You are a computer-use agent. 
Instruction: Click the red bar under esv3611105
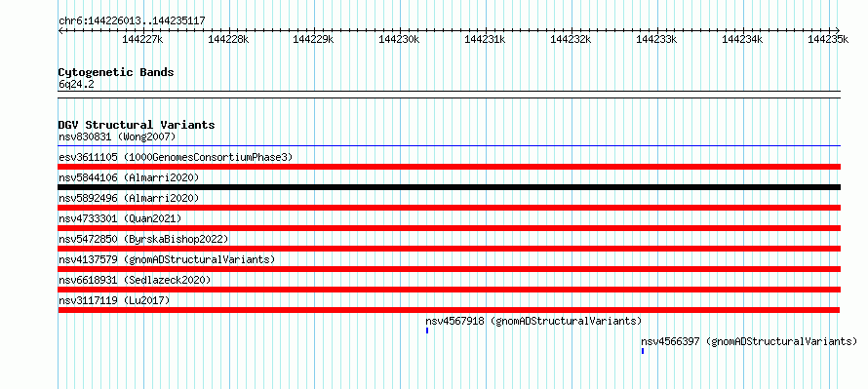click(x=450, y=167)
